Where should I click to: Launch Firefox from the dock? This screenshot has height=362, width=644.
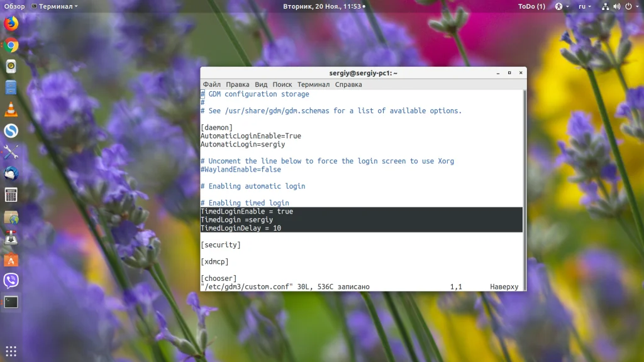pyautogui.click(x=11, y=24)
